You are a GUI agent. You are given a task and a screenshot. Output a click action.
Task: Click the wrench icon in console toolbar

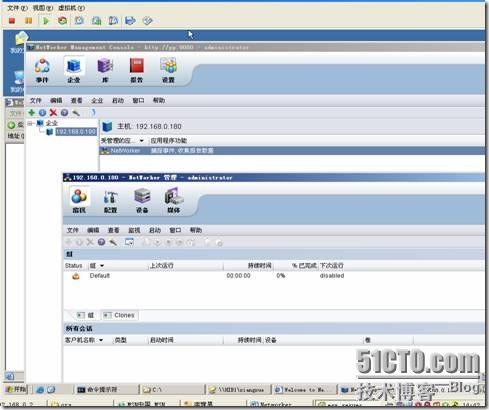76,113
